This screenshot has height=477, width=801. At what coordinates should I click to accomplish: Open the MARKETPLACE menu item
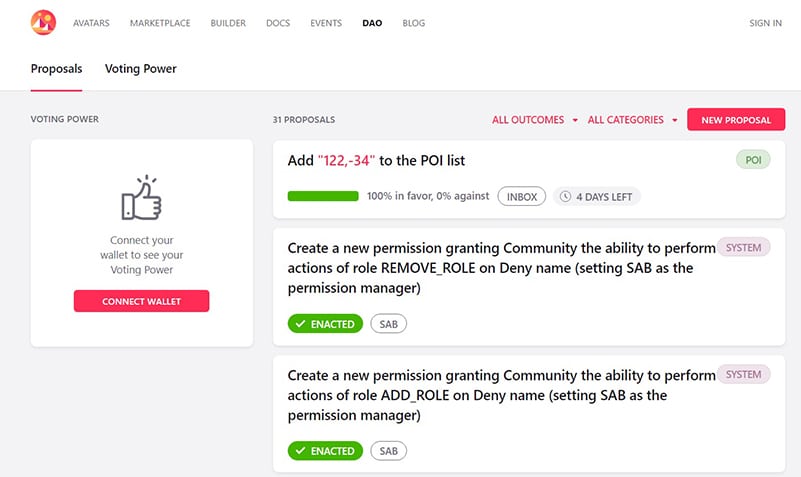coord(160,23)
